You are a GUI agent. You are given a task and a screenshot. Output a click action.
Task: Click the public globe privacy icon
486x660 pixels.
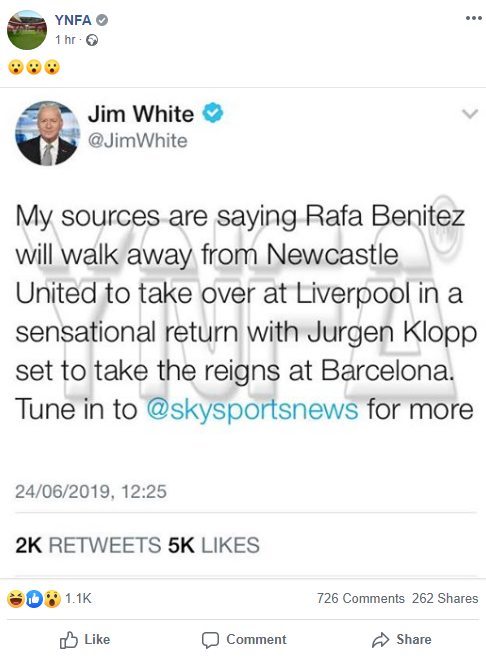(x=92, y=40)
